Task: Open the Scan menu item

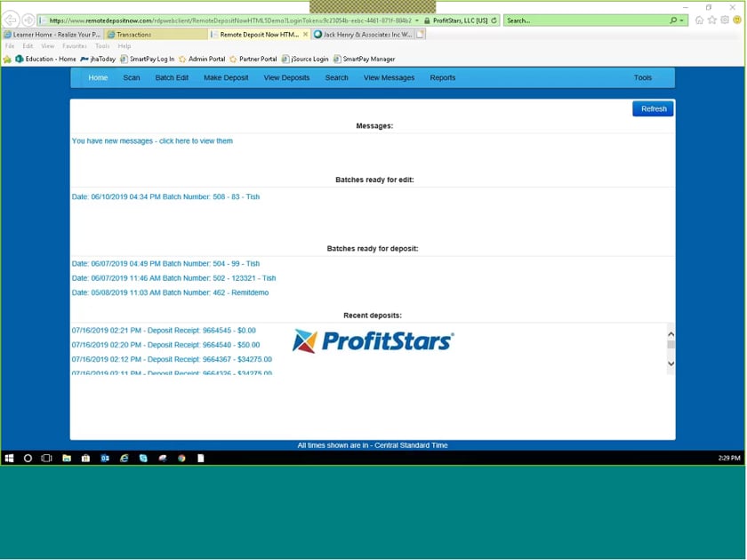Action: 132,77
